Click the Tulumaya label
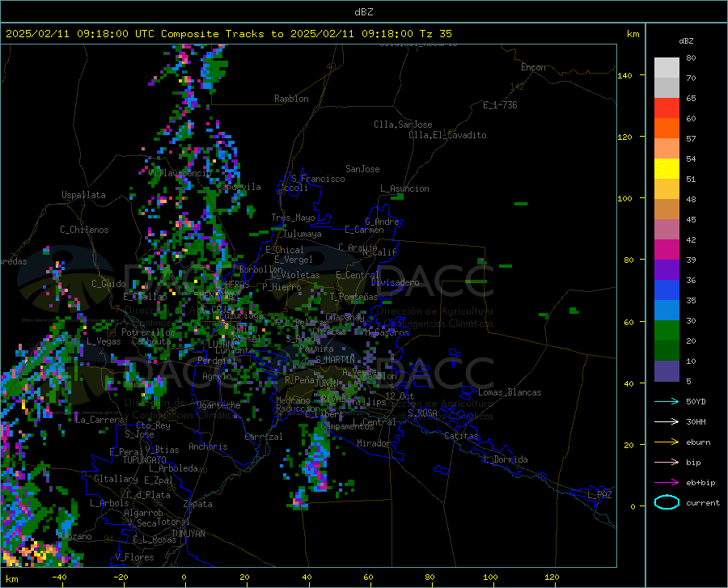Viewport: 728px width, 588px height. tap(303, 234)
